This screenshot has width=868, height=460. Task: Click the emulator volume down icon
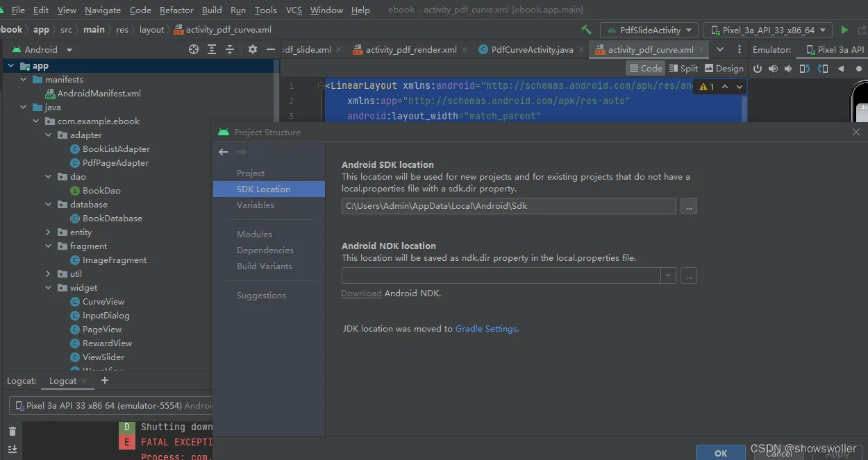pos(788,69)
